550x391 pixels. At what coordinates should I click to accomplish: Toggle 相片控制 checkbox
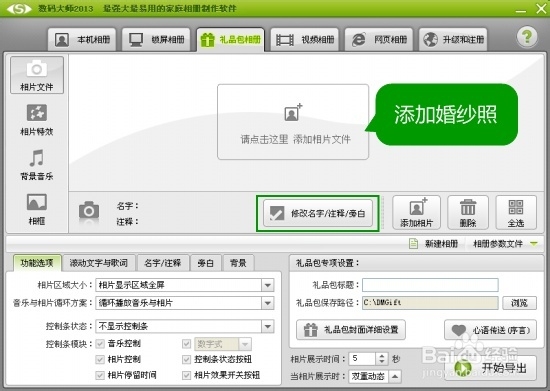[x=100, y=359]
